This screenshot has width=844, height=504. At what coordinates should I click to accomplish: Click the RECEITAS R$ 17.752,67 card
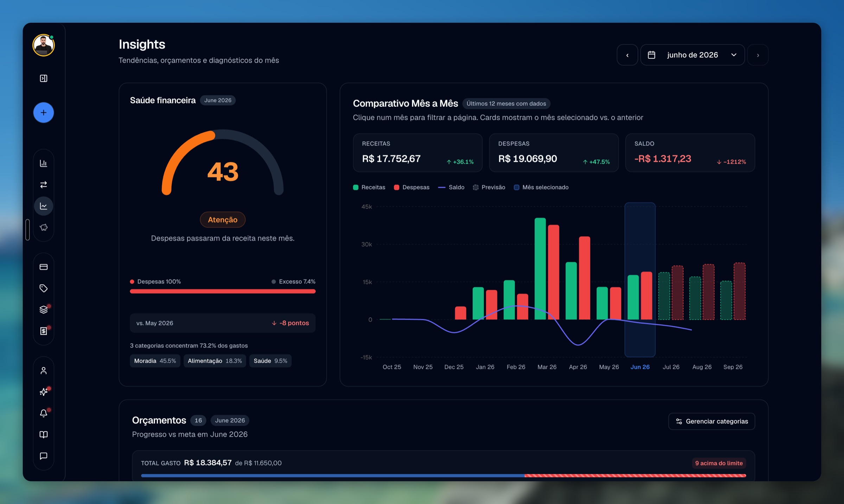[418, 153]
